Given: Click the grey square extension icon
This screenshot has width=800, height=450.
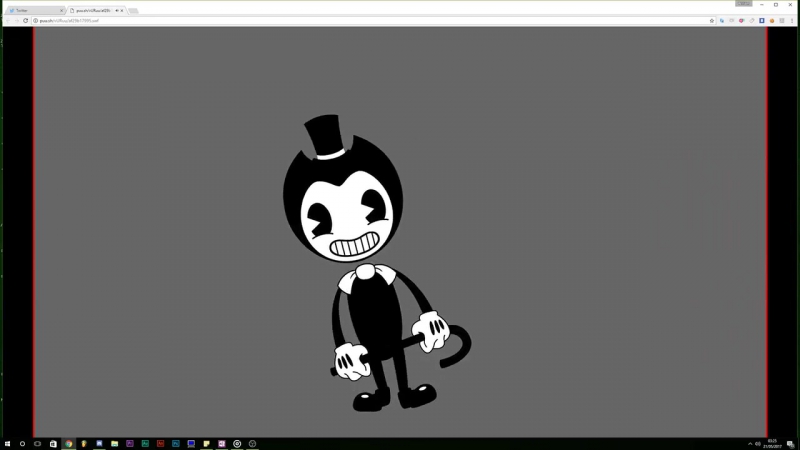Looking at the screenshot, I should tap(782, 20).
